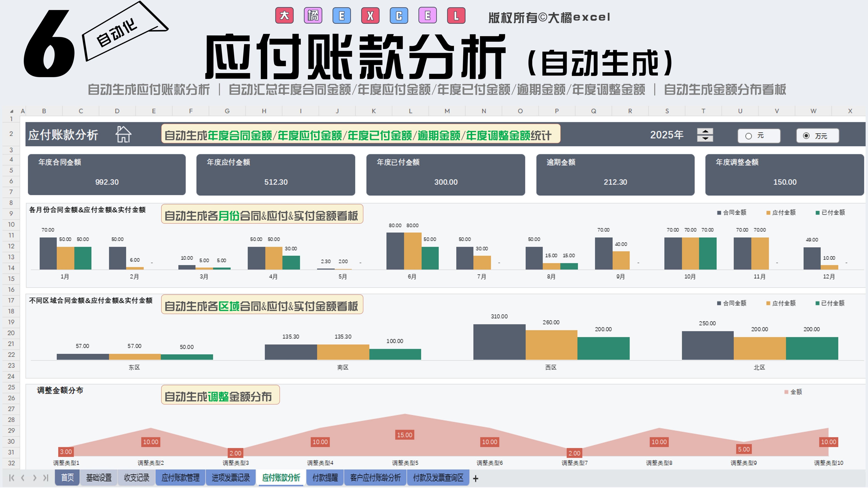Select the 万元 unit radio button
The width and height of the screenshot is (868, 488).
(x=806, y=136)
